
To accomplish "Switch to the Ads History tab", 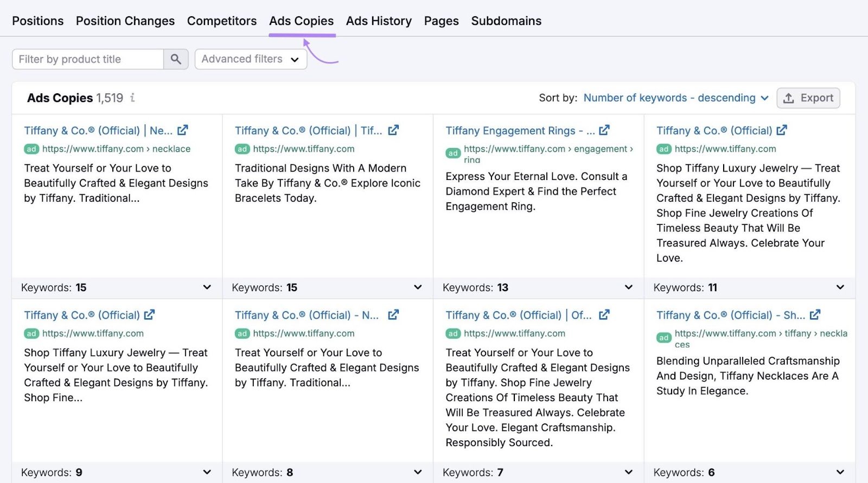I will click(x=379, y=21).
